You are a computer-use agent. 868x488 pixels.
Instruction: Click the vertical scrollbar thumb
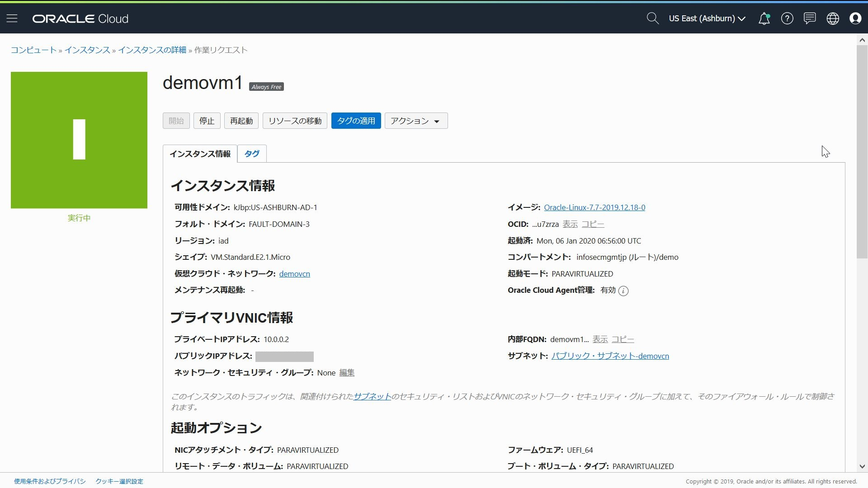coord(862,151)
